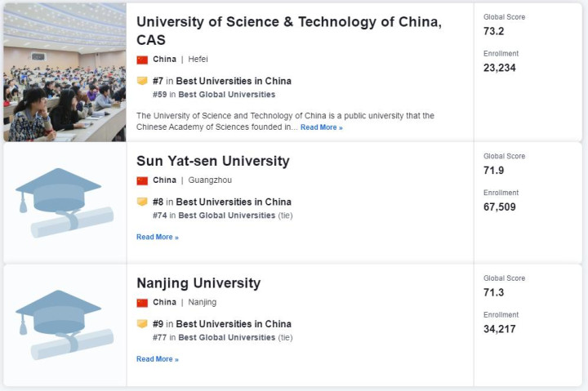Open #9 in Best Universities in China link
The width and height of the screenshot is (588, 391).
coord(222,324)
